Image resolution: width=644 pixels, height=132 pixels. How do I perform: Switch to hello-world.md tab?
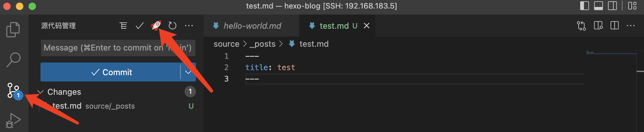pyautogui.click(x=252, y=26)
